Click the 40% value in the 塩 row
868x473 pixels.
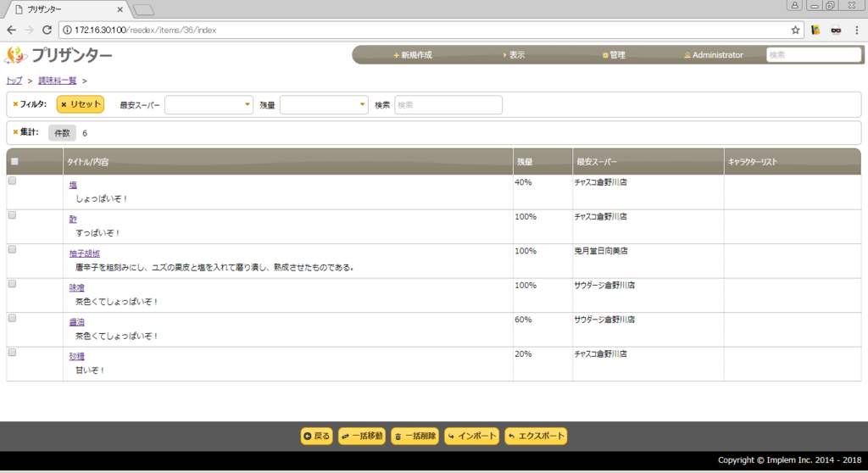(x=523, y=182)
